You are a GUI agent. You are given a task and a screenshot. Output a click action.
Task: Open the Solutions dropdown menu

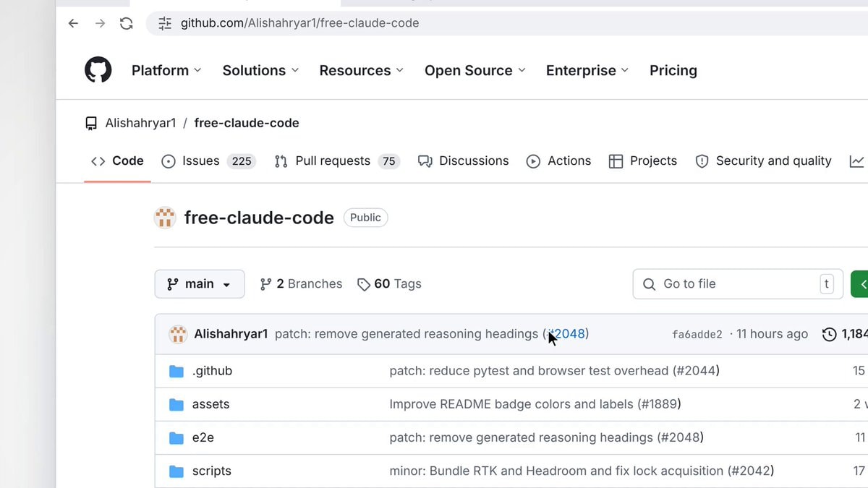pyautogui.click(x=260, y=70)
